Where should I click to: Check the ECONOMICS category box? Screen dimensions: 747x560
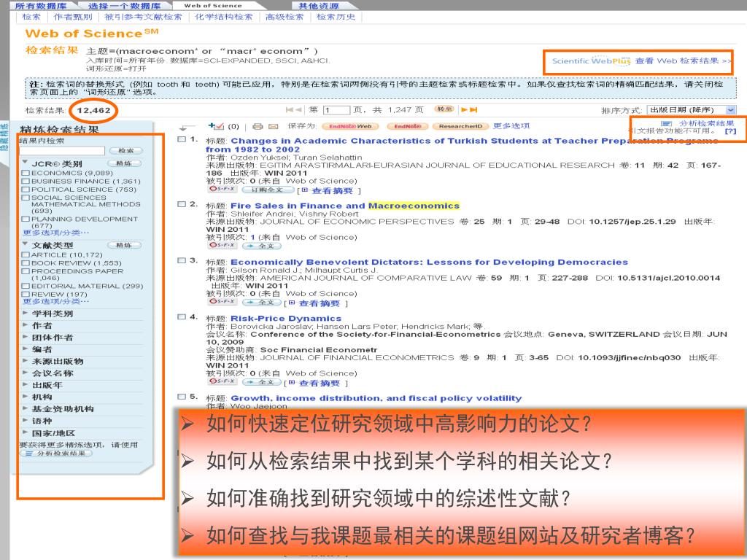[26, 173]
